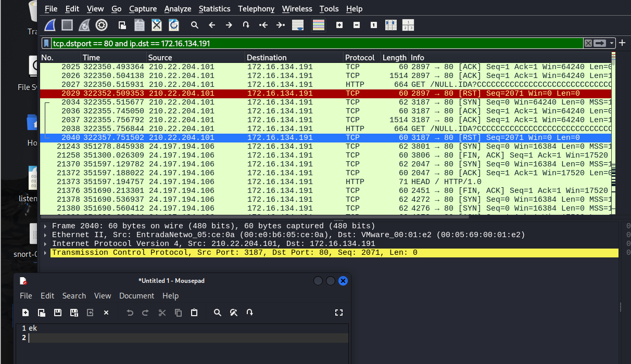The image size is (631, 364).
Task: Toggle fullscreen icon in Mousepad toolbar
Action: click(x=339, y=313)
